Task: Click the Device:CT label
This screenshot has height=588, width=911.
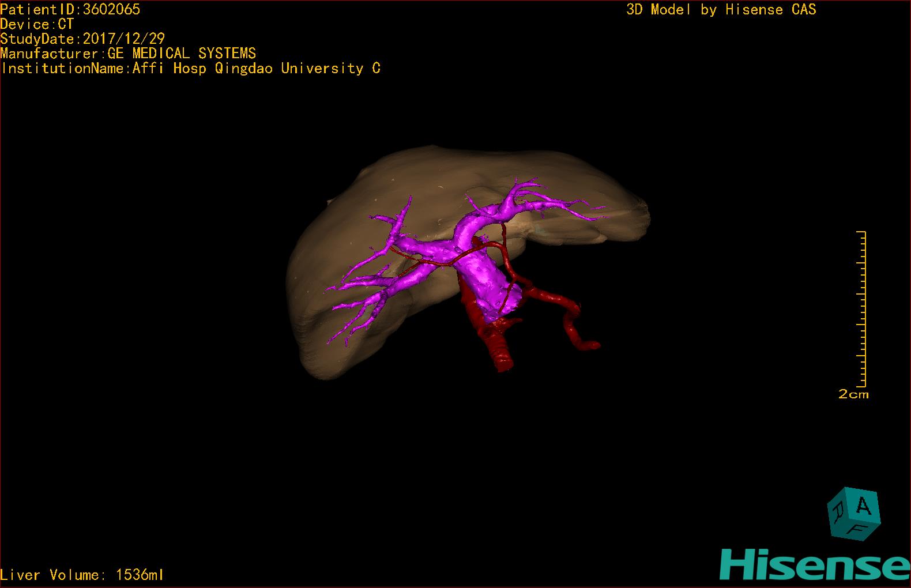Action: (x=37, y=24)
